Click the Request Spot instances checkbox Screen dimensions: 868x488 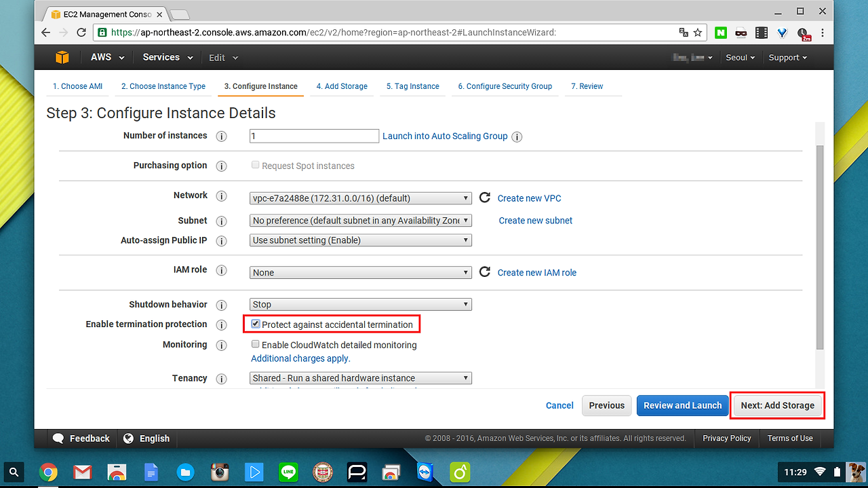256,165
